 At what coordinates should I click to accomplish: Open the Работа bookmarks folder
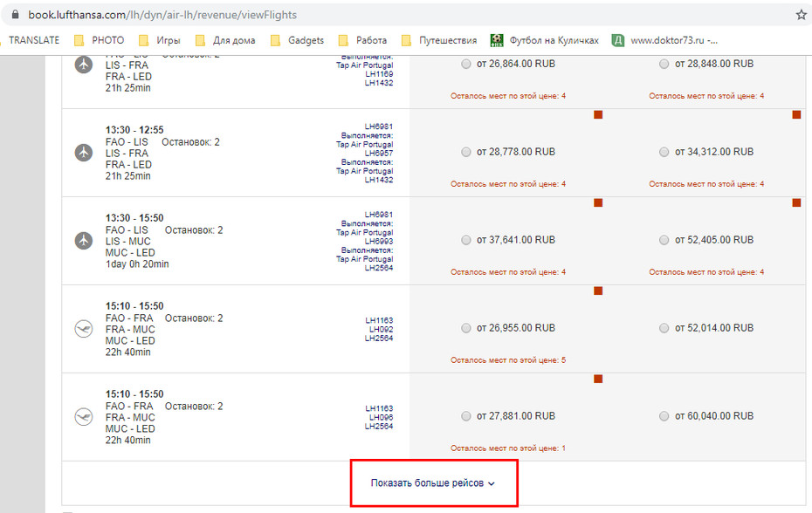point(362,40)
